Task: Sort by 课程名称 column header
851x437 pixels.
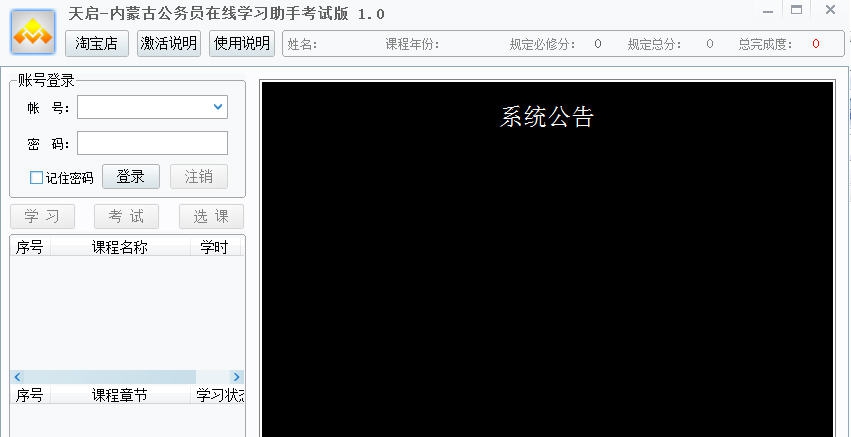Action: click(x=120, y=248)
